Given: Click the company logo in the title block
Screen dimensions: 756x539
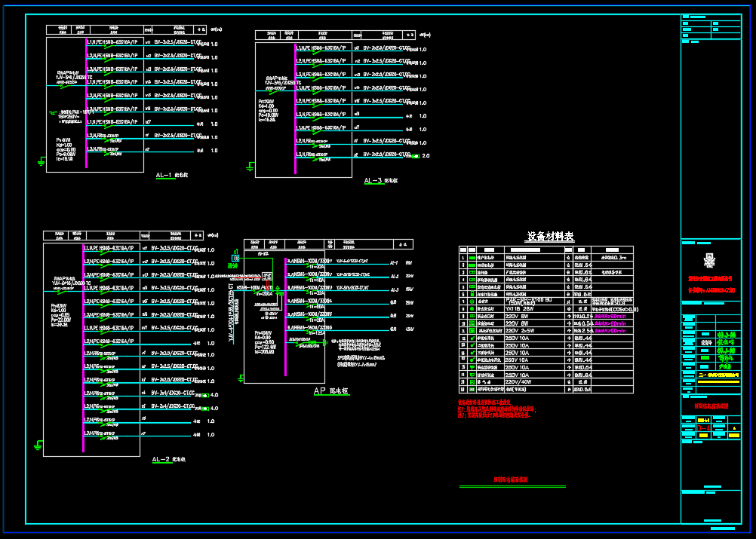Looking at the screenshot, I should tap(708, 261).
